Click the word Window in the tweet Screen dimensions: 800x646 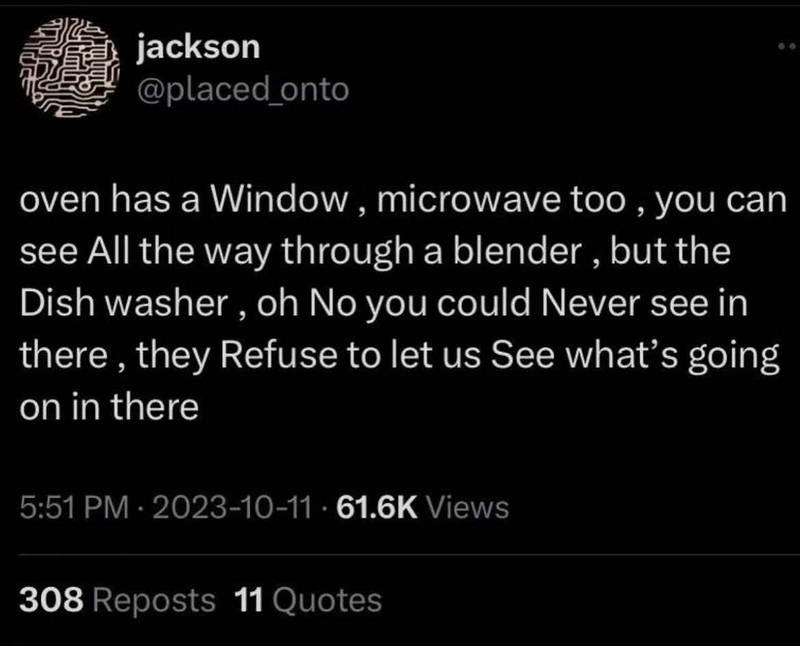279,199
